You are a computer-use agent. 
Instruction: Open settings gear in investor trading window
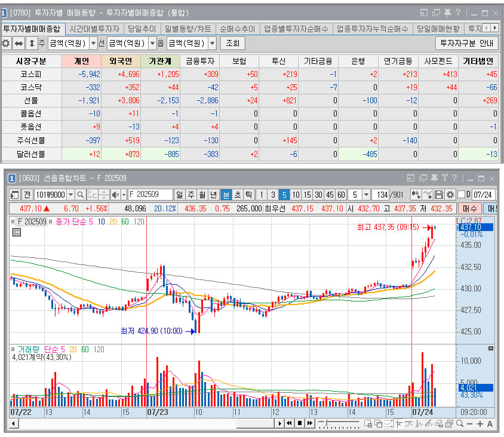[6, 43]
